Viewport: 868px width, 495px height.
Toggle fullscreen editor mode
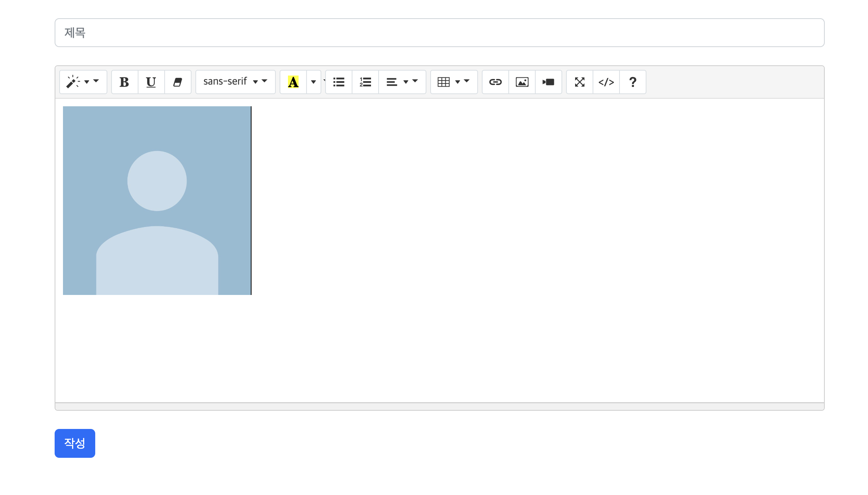[580, 82]
